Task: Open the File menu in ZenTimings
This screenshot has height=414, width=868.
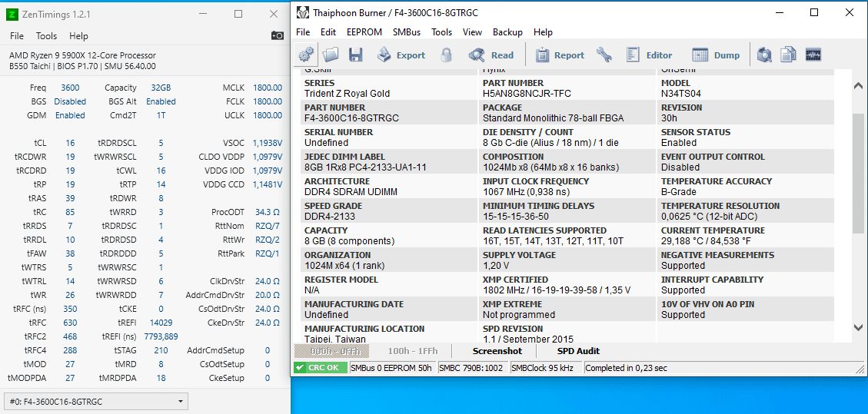Action: [x=17, y=36]
